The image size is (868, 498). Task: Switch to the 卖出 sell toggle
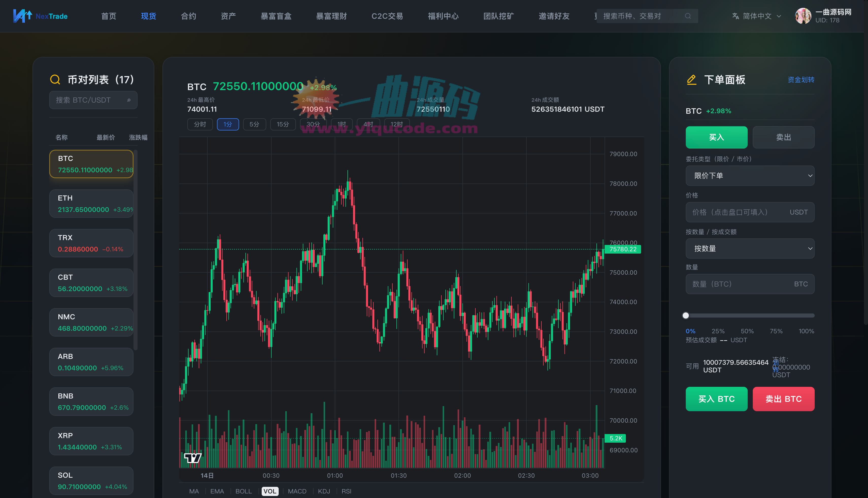(x=783, y=137)
